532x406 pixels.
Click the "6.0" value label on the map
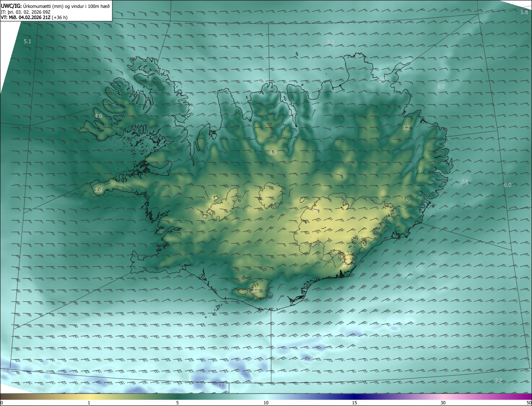pyautogui.click(x=507, y=185)
